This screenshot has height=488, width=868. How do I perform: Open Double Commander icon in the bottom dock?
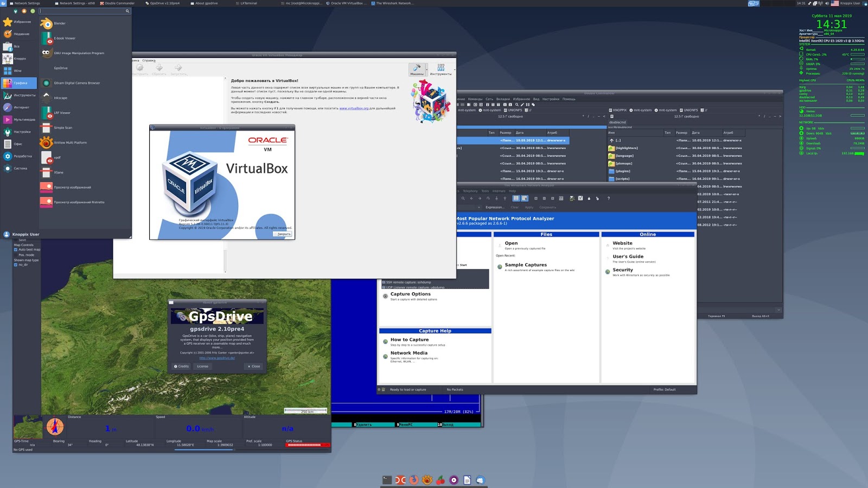(400, 480)
